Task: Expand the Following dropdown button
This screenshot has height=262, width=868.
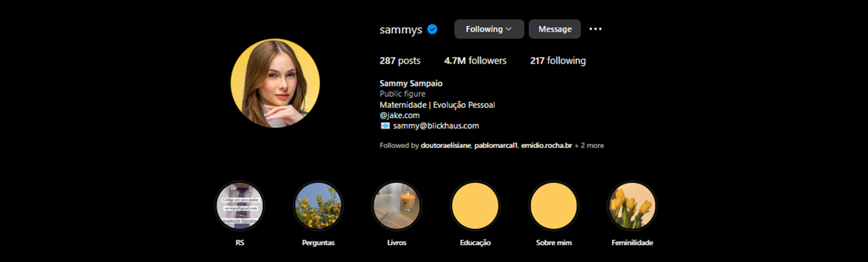Action: [489, 29]
